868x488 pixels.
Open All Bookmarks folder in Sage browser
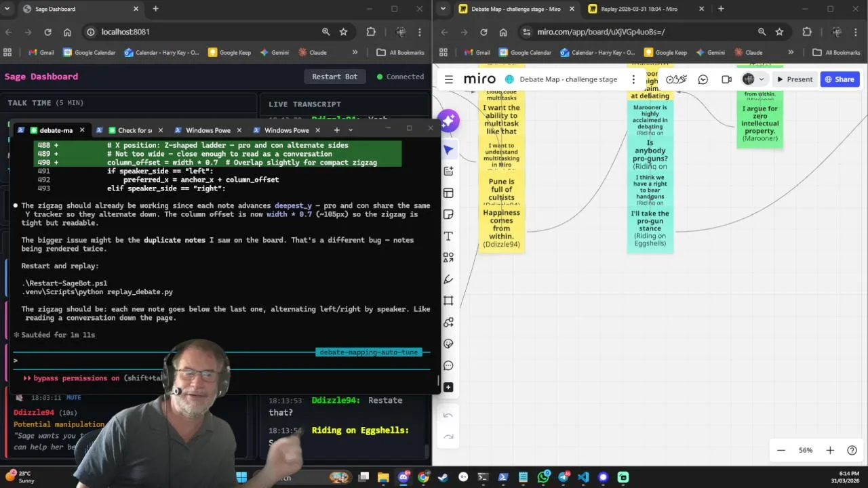401,52
